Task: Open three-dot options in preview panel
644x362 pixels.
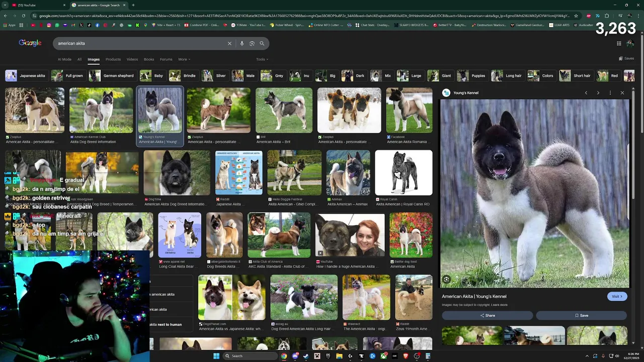Action: tap(610, 93)
